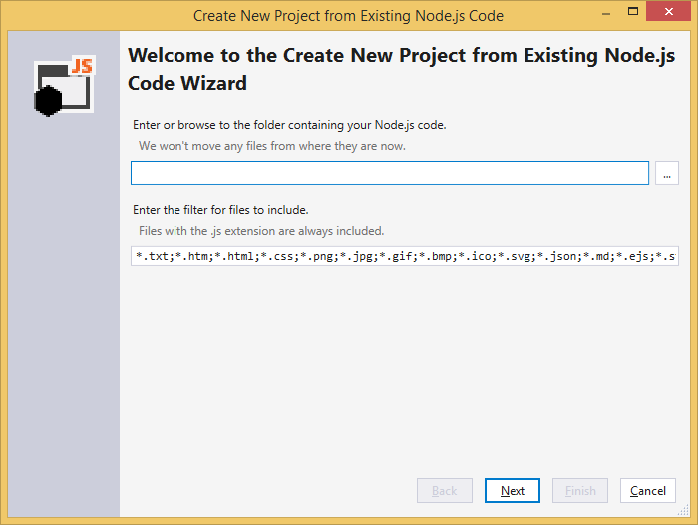Click the Node.js project wizard icon
The height and width of the screenshot is (525, 698).
65,85
